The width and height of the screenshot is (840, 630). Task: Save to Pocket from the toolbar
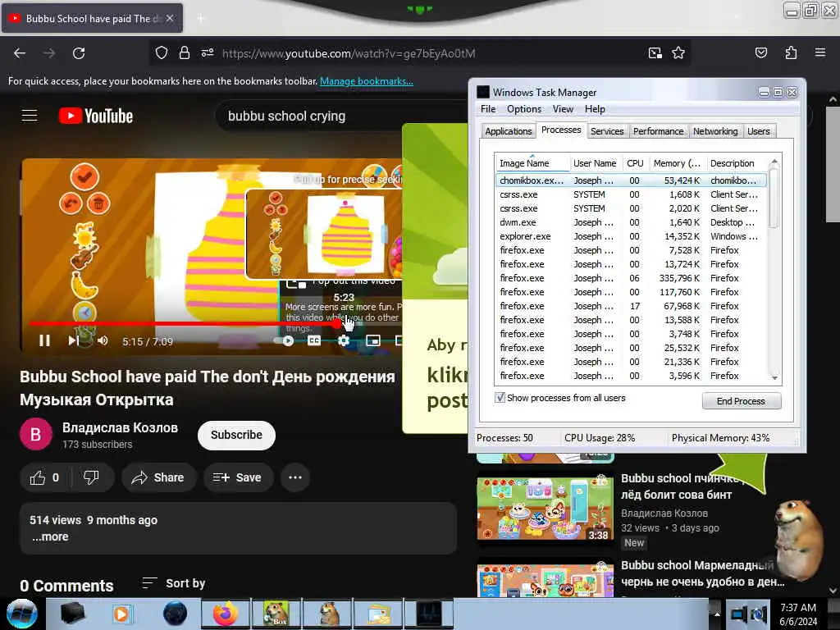(x=760, y=52)
